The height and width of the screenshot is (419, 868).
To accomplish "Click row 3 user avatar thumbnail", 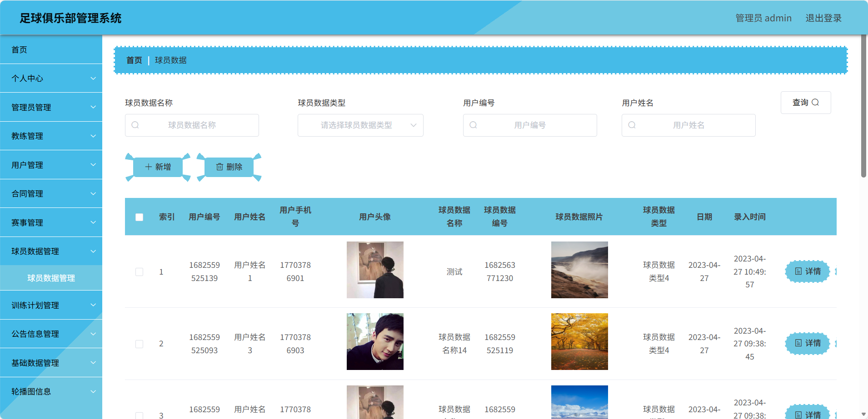I will coord(375,402).
